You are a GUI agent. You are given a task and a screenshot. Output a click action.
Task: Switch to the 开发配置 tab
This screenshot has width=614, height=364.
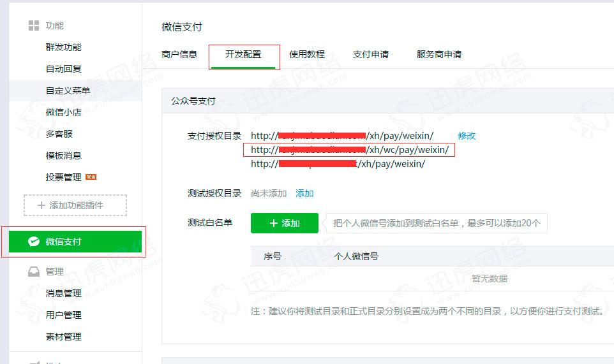tap(243, 54)
